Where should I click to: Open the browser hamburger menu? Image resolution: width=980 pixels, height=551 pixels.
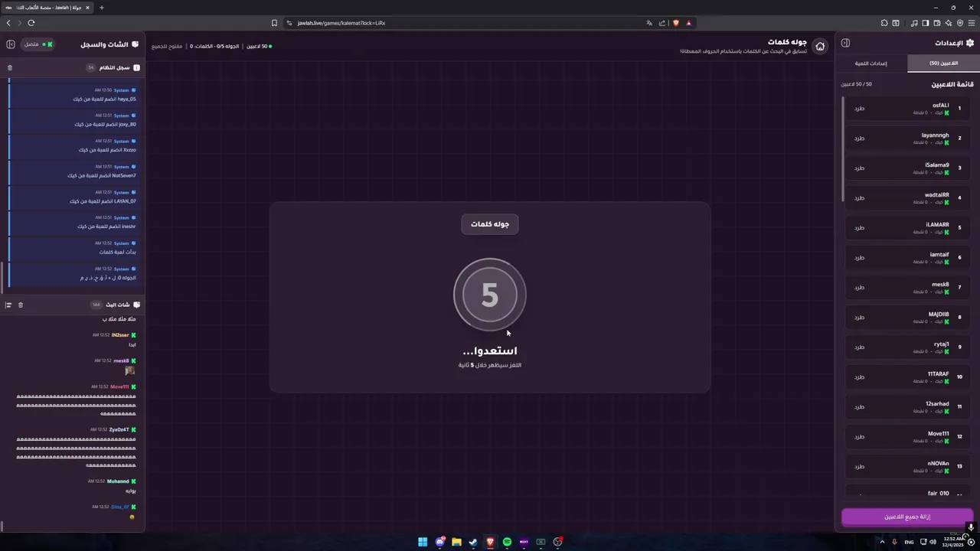tap(972, 23)
